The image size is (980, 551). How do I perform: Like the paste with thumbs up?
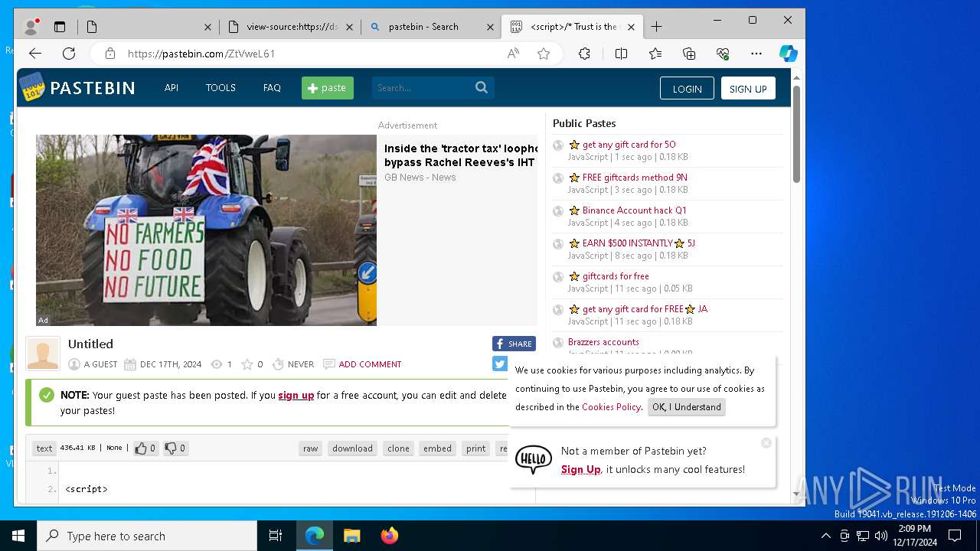click(x=145, y=448)
